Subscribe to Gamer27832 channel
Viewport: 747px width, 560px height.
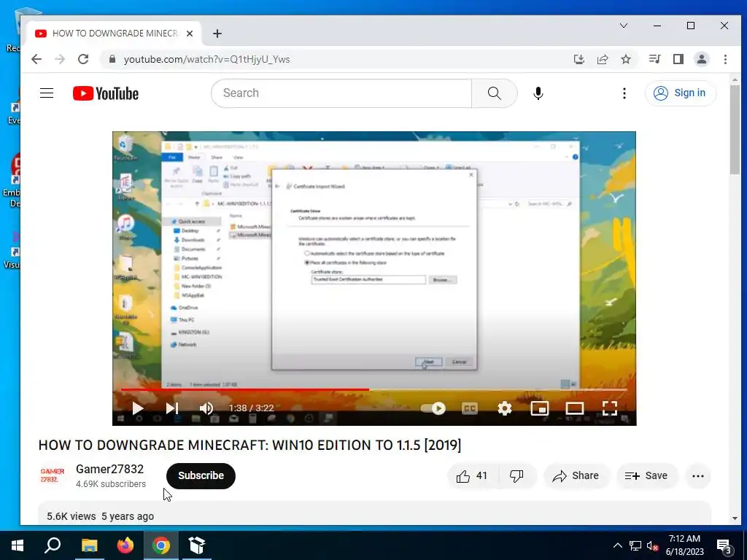pyautogui.click(x=201, y=475)
